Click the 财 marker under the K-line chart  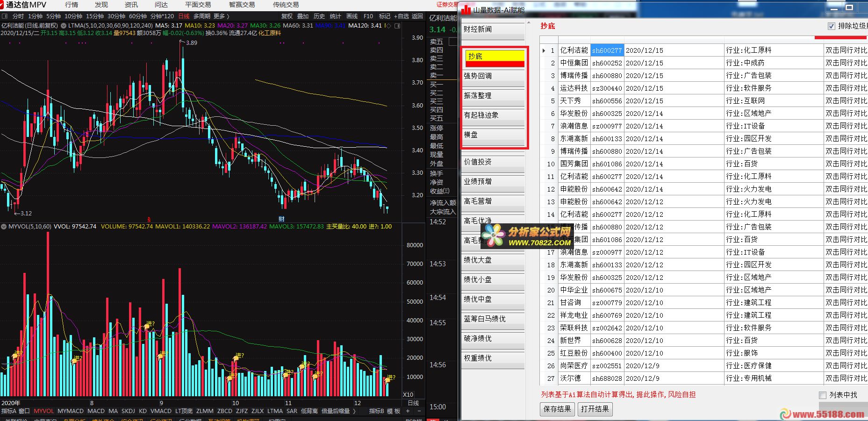(x=281, y=219)
